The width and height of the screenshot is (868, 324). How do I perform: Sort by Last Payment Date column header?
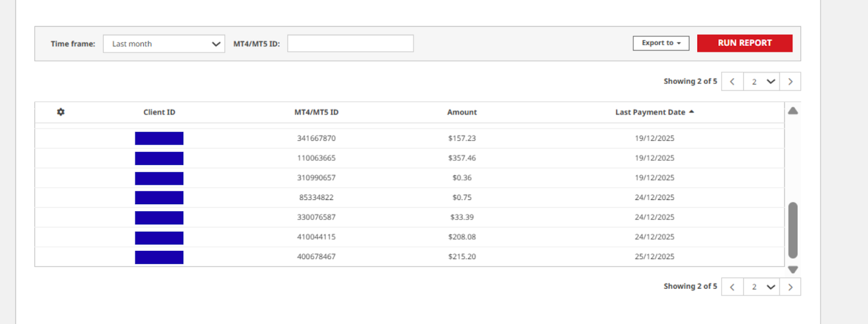[x=650, y=112]
